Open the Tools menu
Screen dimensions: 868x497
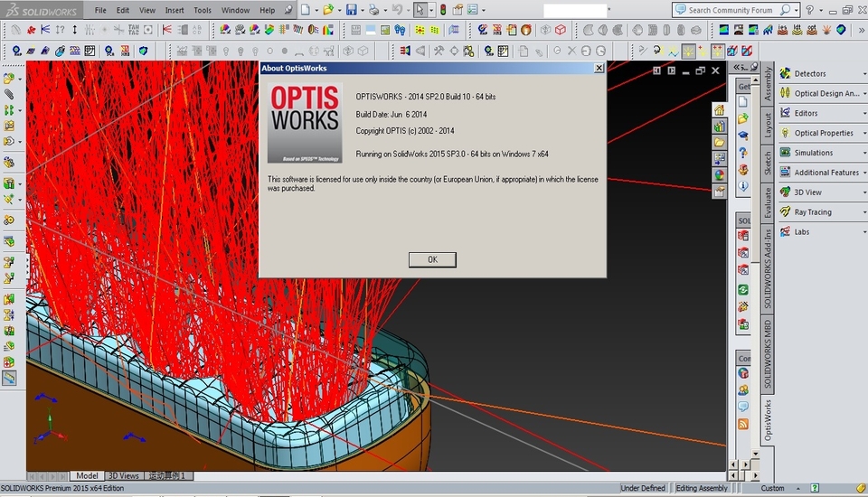tap(203, 10)
